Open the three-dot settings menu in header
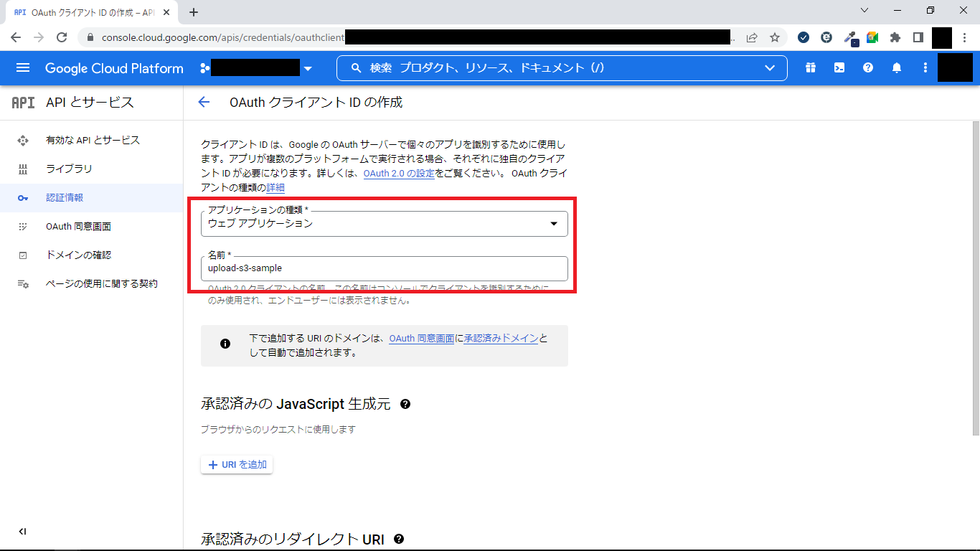 pyautogui.click(x=925, y=68)
